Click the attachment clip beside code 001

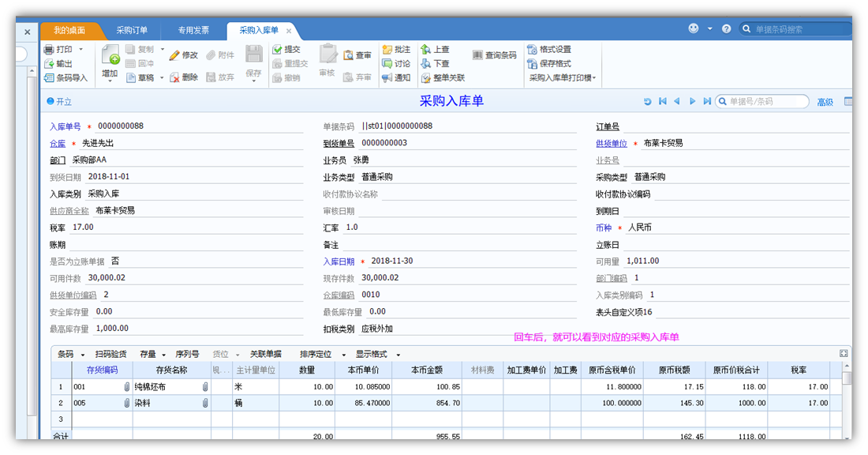coord(126,387)
